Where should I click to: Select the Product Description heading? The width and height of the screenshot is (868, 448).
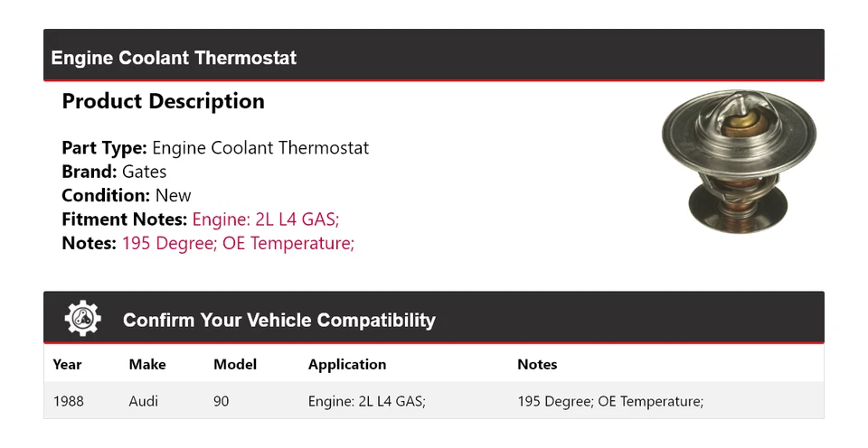coord(163,101)
